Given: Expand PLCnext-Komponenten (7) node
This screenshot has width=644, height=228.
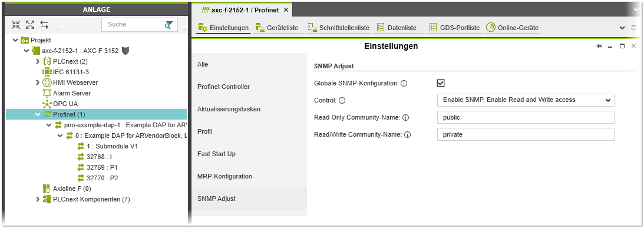Looking at the screenshot, I should pos(38,200).
